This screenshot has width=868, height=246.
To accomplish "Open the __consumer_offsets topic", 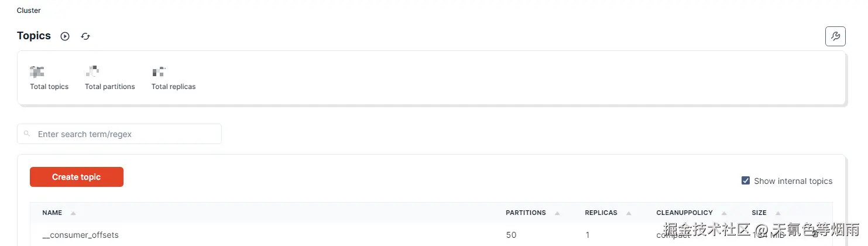I will pyautogui.click(x=81, y=235).
